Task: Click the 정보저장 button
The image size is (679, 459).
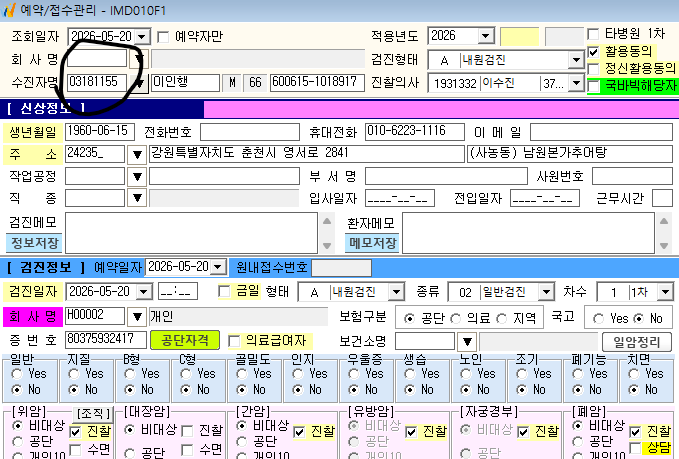Action: (34, 243)
